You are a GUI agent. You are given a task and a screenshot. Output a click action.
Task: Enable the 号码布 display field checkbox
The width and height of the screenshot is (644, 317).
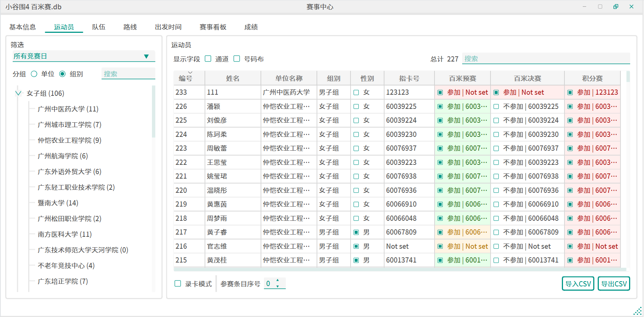point(237,59)
